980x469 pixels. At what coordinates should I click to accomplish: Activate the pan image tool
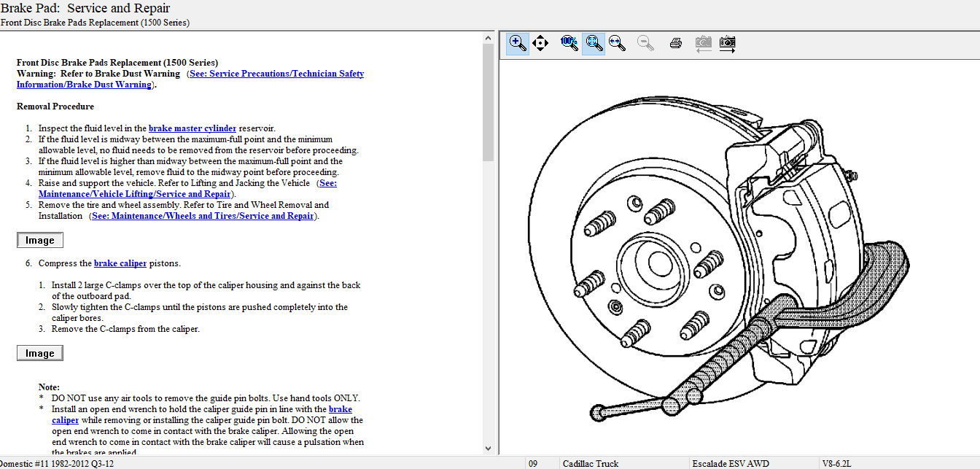[540, 43]
